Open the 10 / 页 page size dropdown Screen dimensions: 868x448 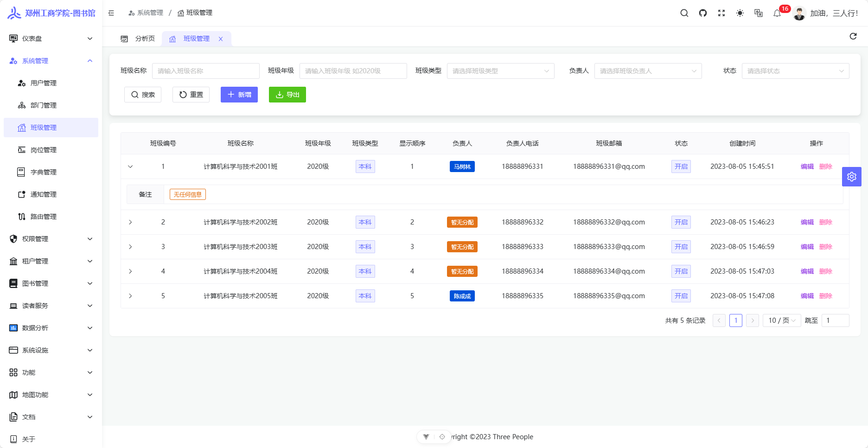782,320
